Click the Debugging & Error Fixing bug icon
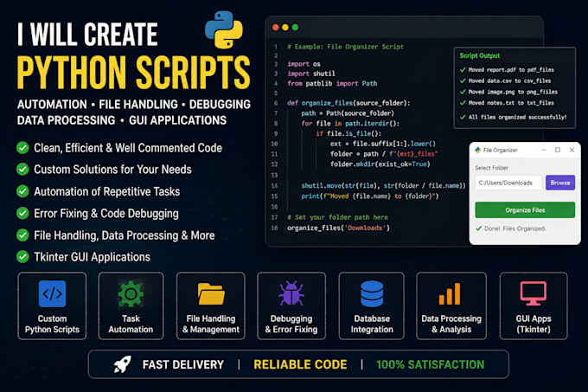Image resolution: width=588 pixels, height=392 pixels. click(291, 293)
